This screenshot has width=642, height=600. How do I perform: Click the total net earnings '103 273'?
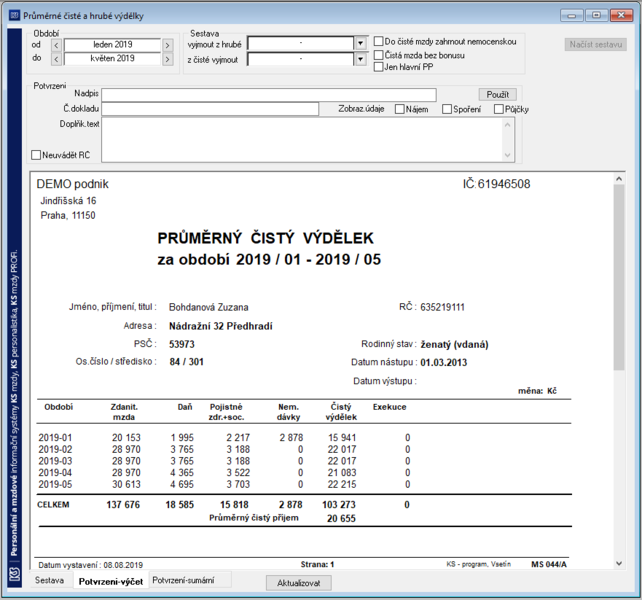point(339,505)
